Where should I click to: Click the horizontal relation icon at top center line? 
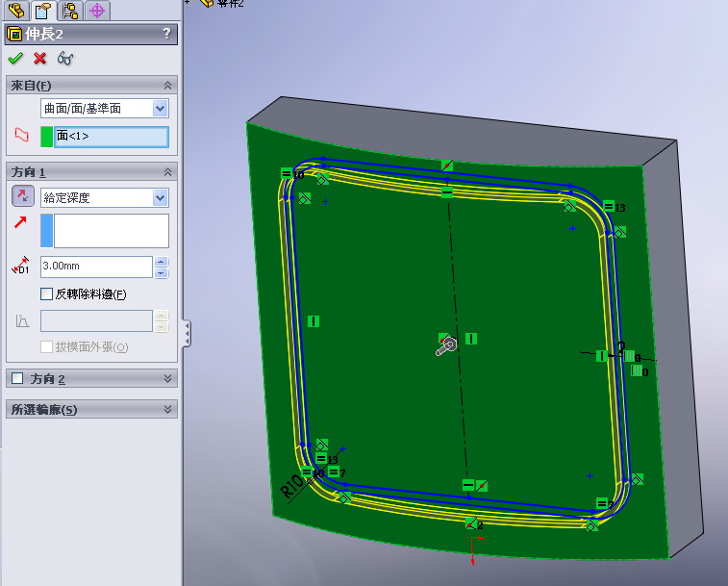tap(446, 191)
